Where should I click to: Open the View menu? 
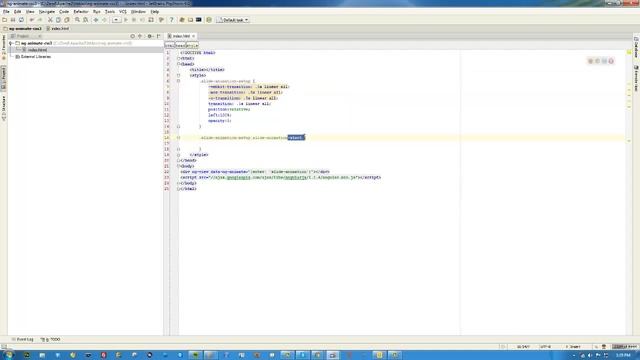(x=30, y=12)
